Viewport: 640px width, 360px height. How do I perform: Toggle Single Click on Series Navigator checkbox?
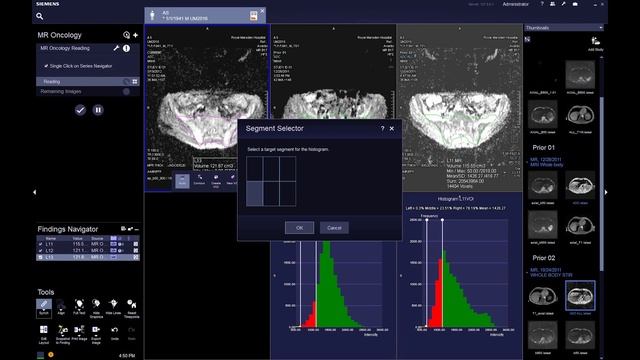coord(46,66)
